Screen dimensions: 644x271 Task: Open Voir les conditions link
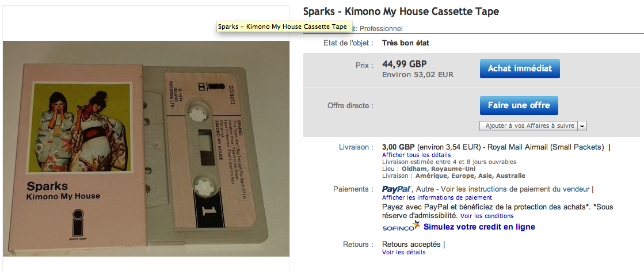(487, 216)
